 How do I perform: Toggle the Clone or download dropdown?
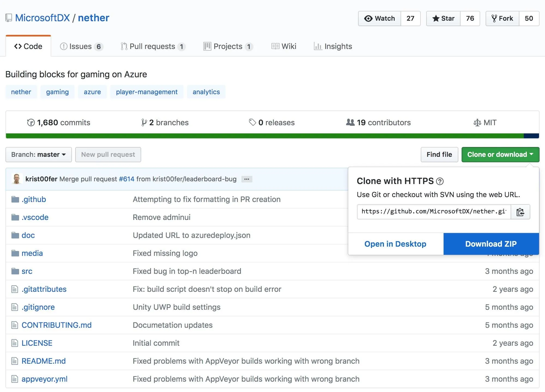click(x=500, y=155)
